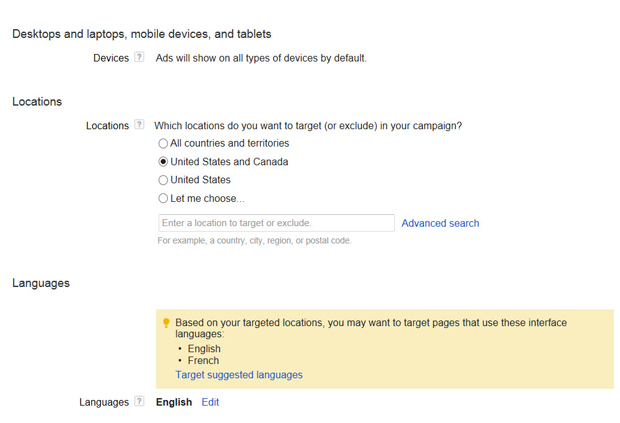620x423 pixels.
Task: Open the Locations field help icon
Action: [x=140, y=126]
